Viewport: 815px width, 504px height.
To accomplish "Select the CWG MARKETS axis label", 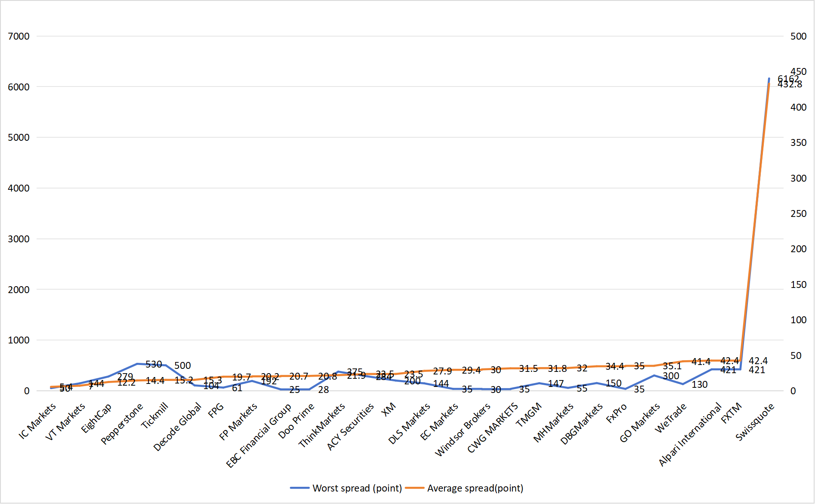I will pyautogui.click(x=493, y=428).
